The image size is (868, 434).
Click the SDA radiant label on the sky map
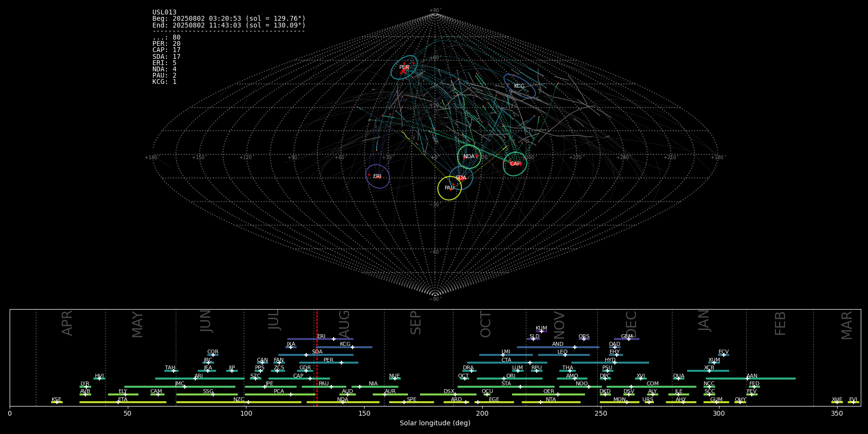coord(461,178)
